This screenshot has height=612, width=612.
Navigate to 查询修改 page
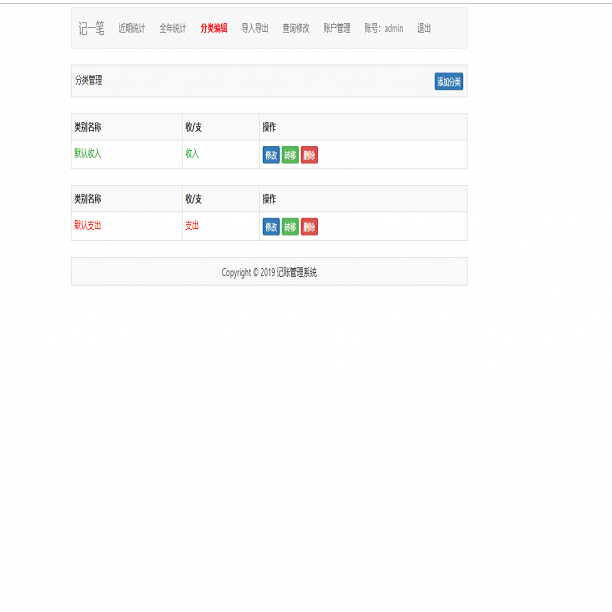(x=296, y=28)
